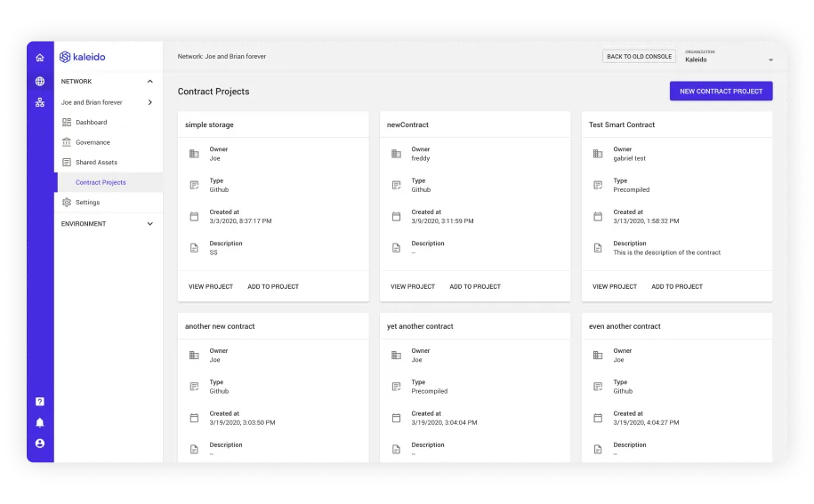Screen dimensions: 814x504
Task: Click Owner icon in Test Smart Contract card
Action: click(x=598, y=154)
